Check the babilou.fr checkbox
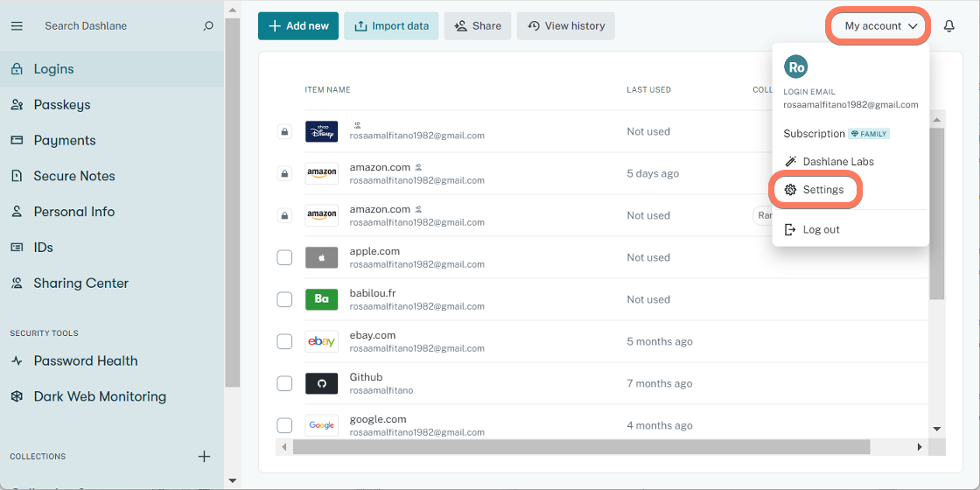The height and width of the screenshot is (490, 980). [x=284, y=299]
